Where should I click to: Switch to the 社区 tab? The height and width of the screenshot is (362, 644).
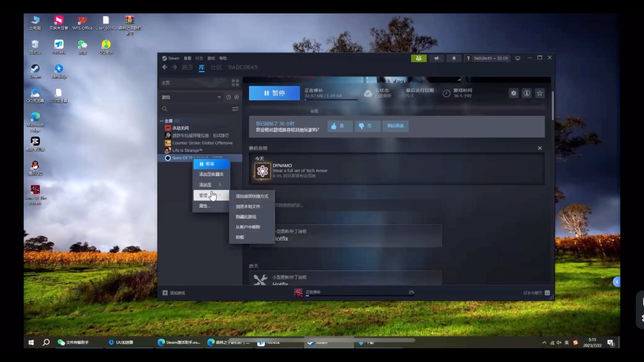[x=216, y=67]
